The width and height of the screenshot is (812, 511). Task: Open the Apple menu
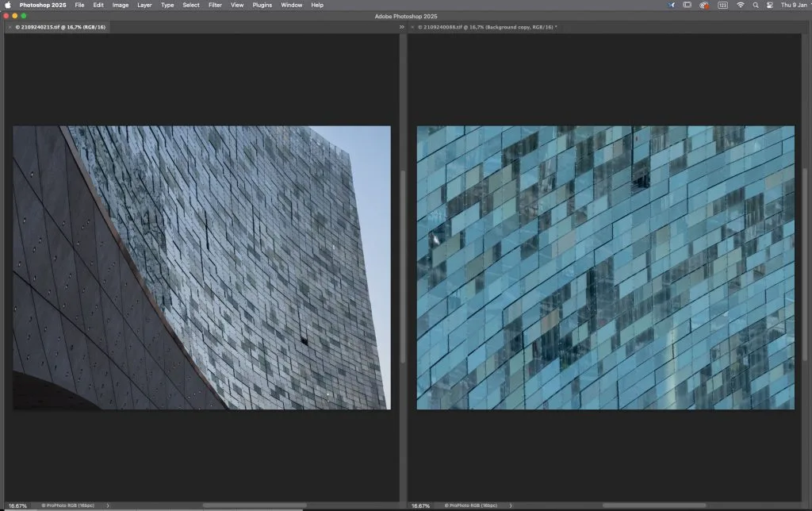coord(9,5)
